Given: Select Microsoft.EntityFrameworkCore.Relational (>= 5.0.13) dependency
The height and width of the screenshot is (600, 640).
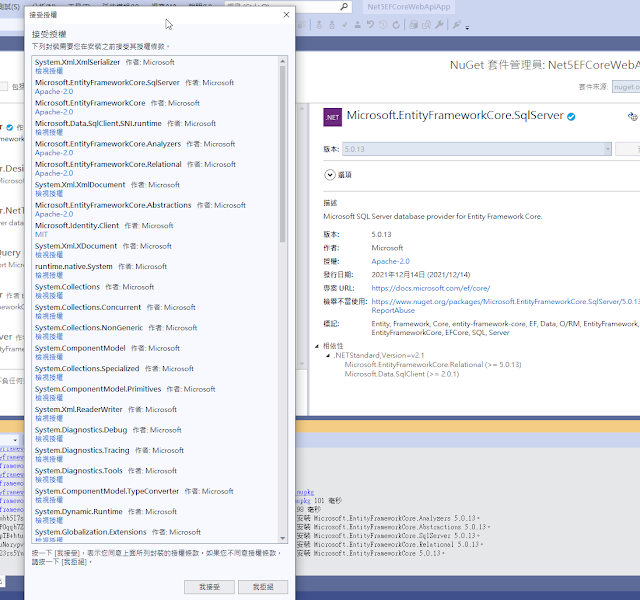Looking at the screenshot, I should click(433, 364).
